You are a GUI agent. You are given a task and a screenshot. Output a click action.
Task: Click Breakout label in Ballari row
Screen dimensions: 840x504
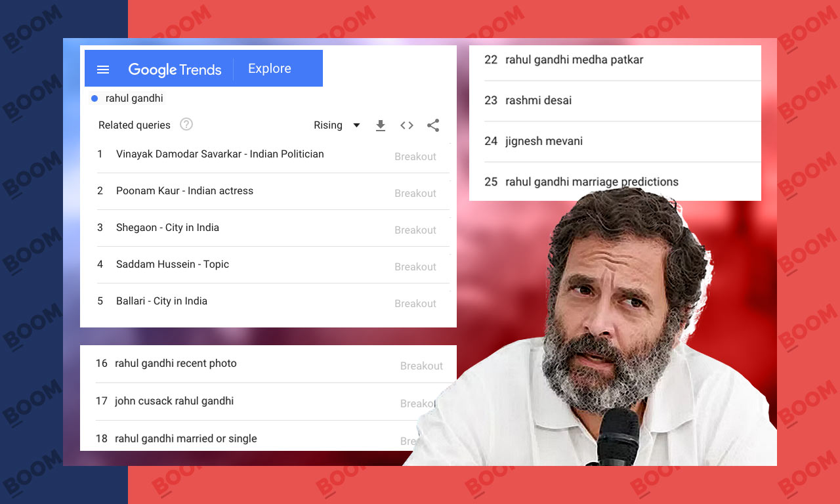[x=415, y=304]
